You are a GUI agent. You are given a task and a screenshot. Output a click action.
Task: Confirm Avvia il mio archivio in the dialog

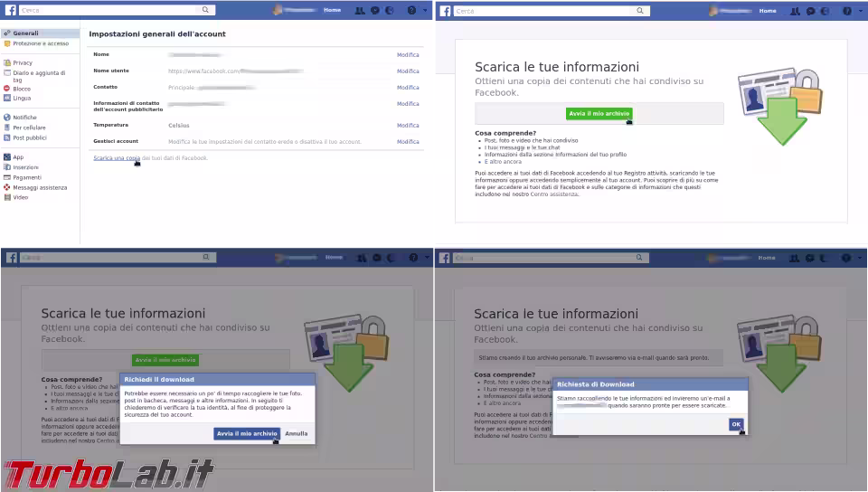coord(247,434)
